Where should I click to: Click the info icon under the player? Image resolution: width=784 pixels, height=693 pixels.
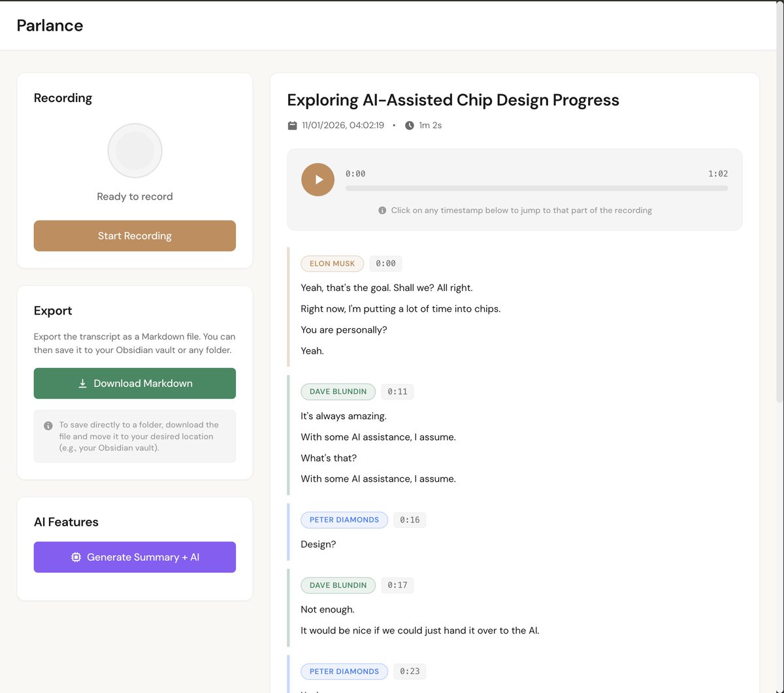[x=382, y=211]
